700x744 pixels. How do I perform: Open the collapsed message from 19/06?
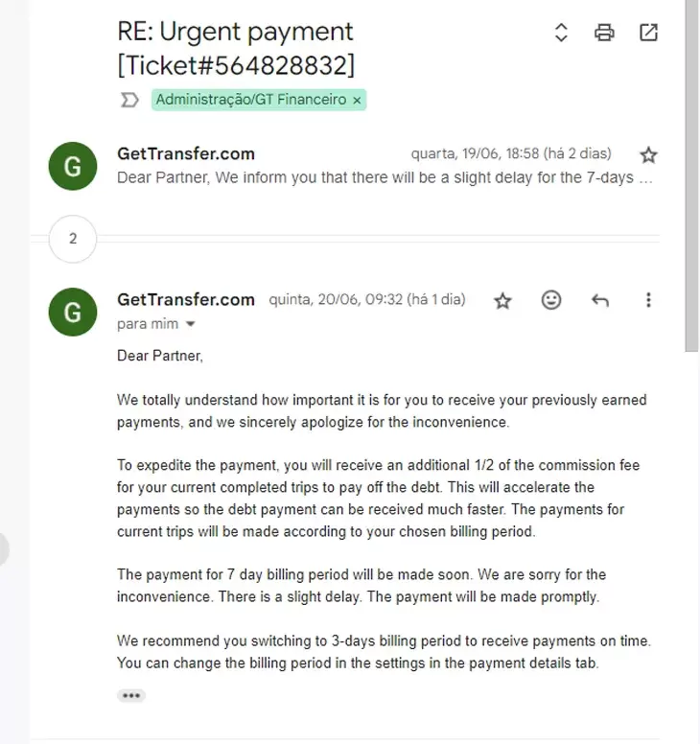[x=384, y=177]
